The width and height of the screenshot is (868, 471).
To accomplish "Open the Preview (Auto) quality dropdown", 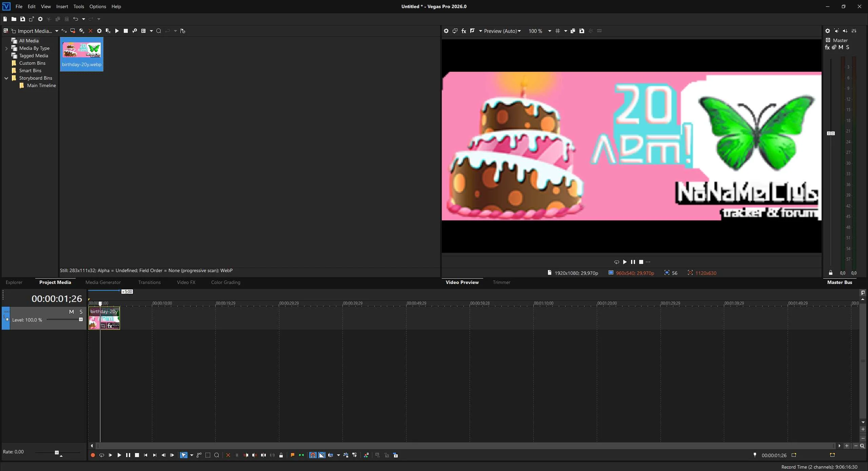I will pyautogui.click(x=502, y=31).
